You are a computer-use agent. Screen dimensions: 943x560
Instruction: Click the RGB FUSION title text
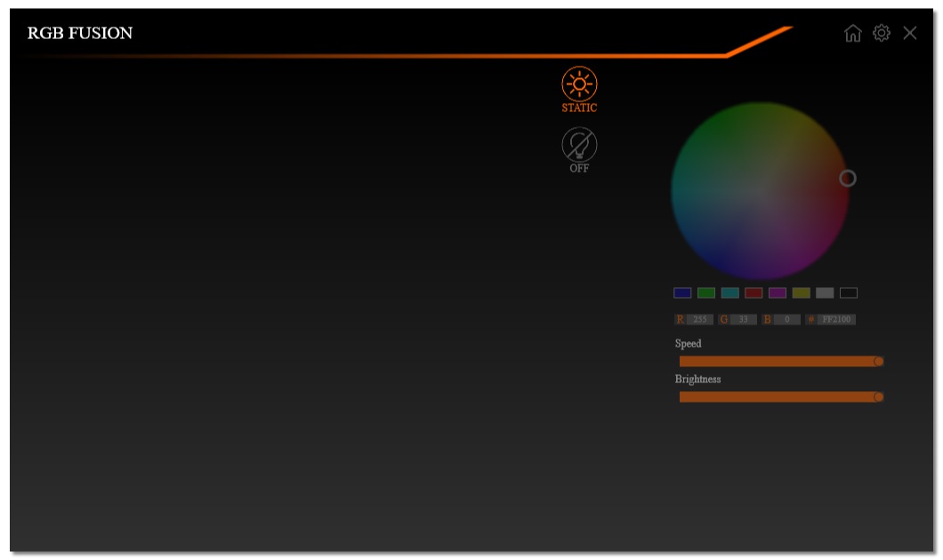tap(80, 33)
